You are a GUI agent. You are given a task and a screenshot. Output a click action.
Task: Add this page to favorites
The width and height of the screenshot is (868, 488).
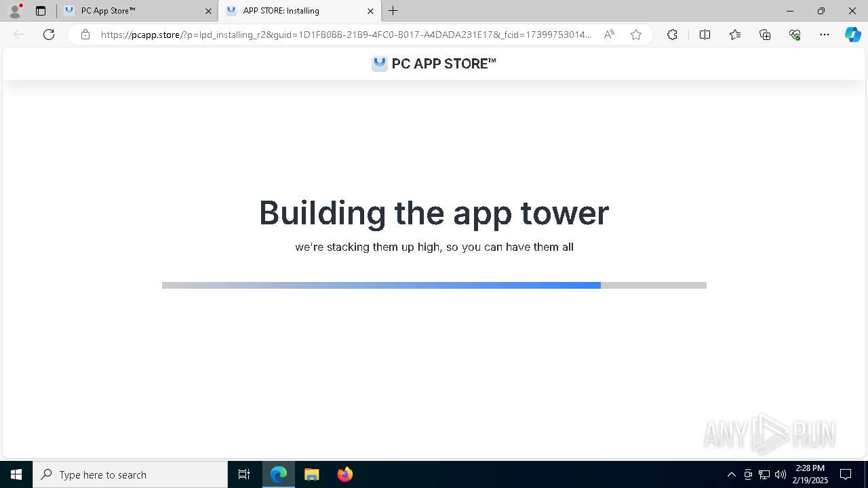tap(636, 35)
